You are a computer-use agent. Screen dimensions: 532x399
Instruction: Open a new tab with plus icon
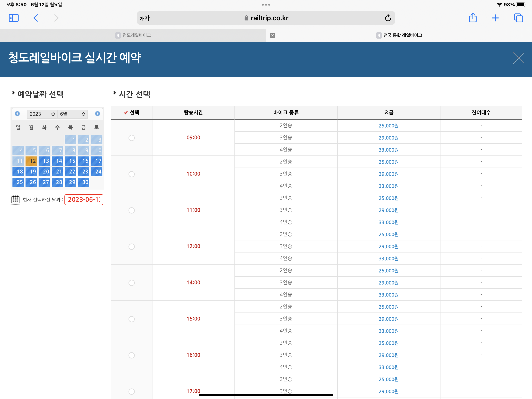[495, 18]
